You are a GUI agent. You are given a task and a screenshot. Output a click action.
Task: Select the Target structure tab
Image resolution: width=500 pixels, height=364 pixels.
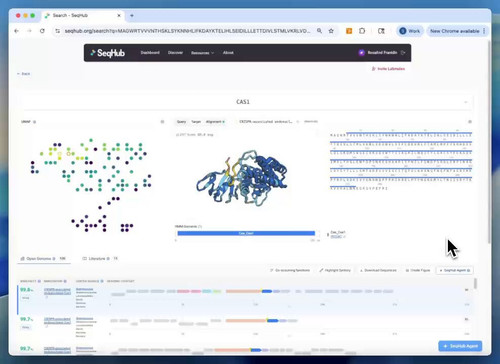coord(196,122)
